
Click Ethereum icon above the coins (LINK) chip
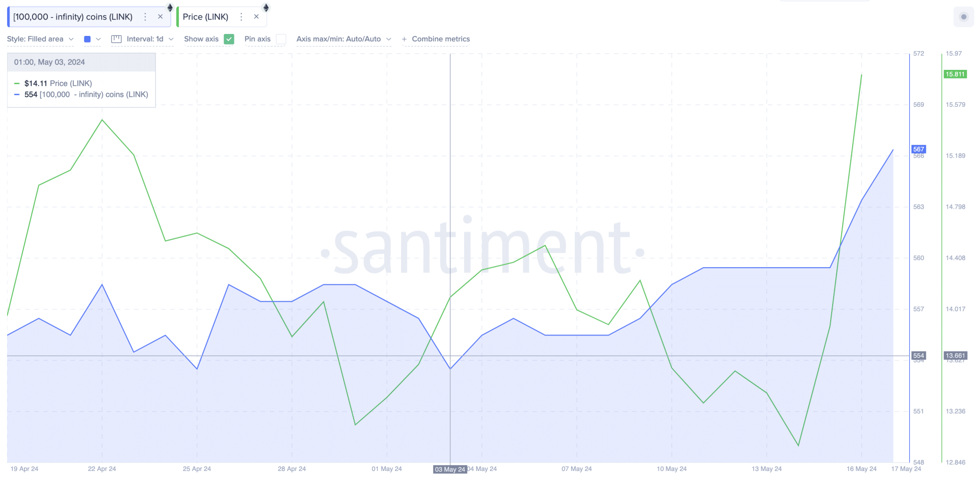[x=170, y=7]
